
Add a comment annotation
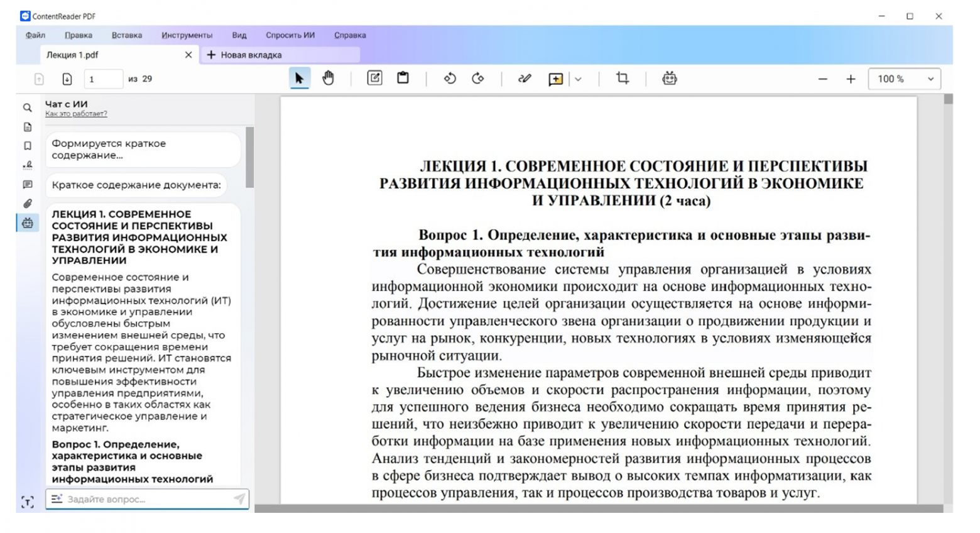pos(555,77)
